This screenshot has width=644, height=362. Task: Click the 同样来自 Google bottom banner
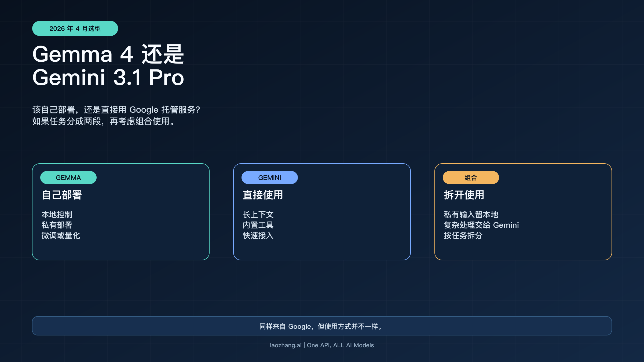322,326
